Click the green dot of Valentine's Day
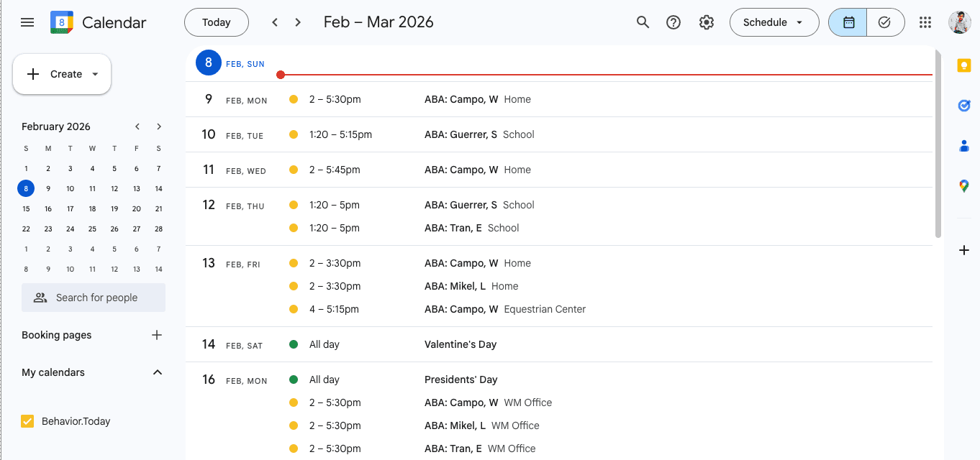 (x=293, y=344)
